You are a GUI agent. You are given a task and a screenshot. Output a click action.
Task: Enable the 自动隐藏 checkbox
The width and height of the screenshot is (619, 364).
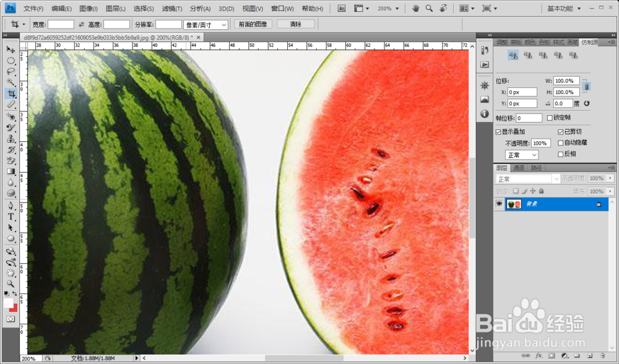click(x=561, y=143)
